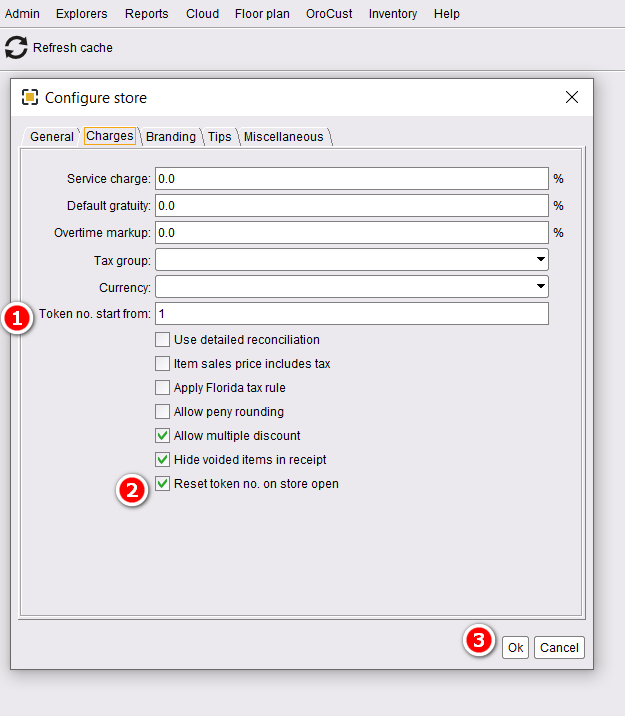Open the Help menu
The width and height of the screenshot is (625, 716).
tap(446, 14)
